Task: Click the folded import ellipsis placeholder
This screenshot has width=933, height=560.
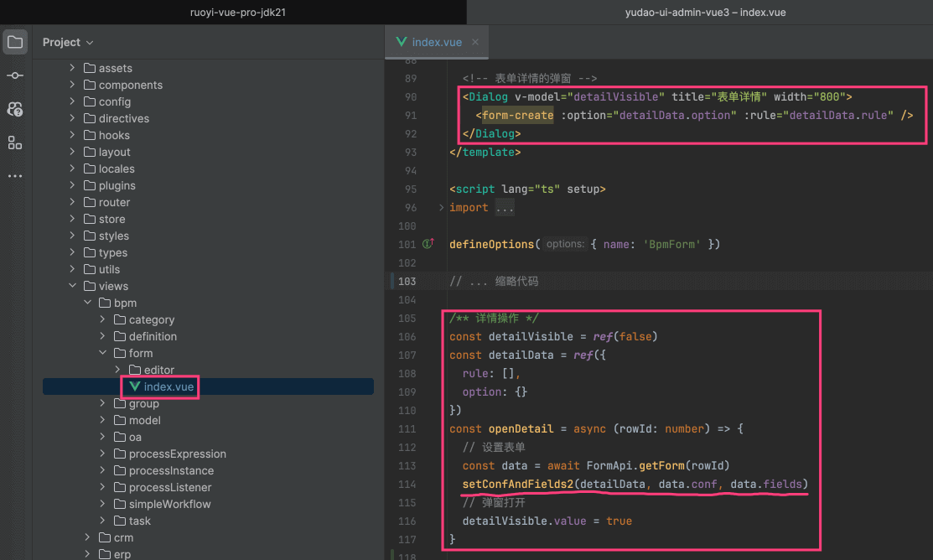Action: point(504,207)
